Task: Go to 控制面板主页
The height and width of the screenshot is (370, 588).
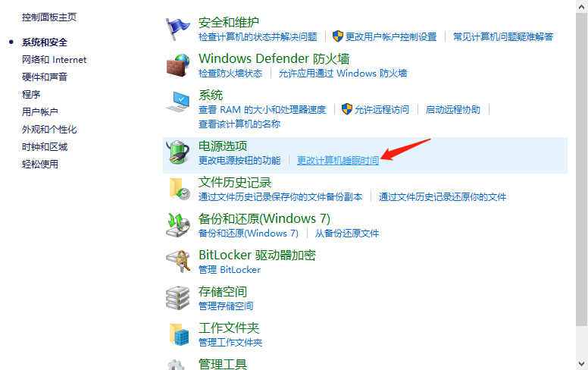Action: [49, 17]
